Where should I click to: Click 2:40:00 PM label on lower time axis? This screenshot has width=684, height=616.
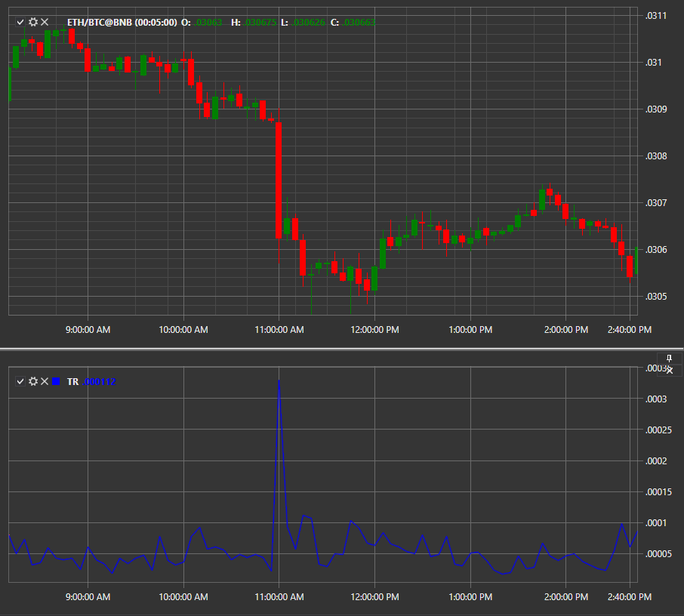630,597
